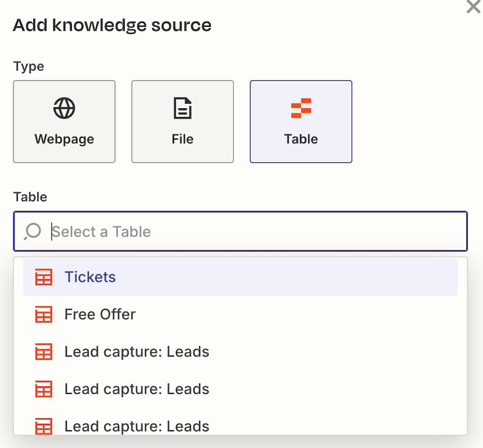Pick the last partially visible Leads entry
This screenshot has height=448, width=483.
pyautogui.click(x=136, y=426)
